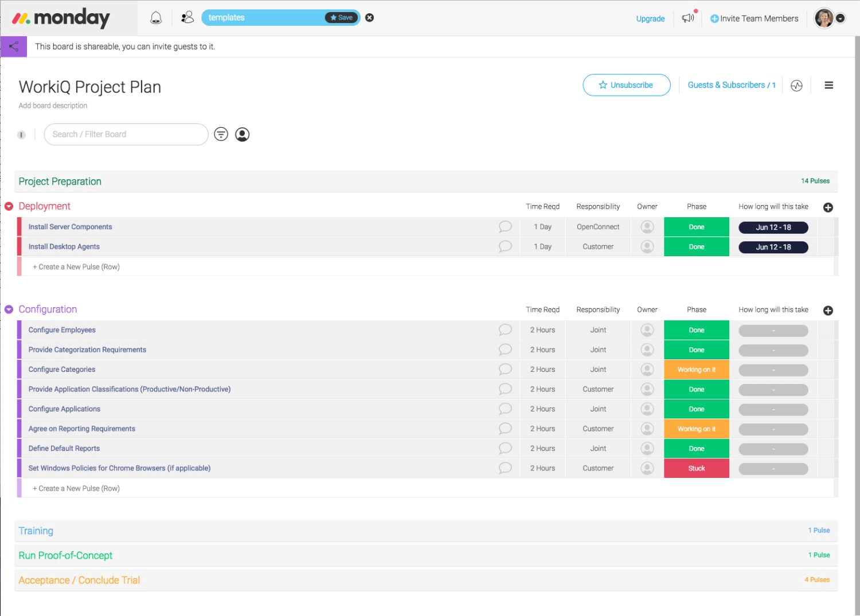Click Add board description
The width and height of the screenshot is (860, 616).
click(53, 106)
